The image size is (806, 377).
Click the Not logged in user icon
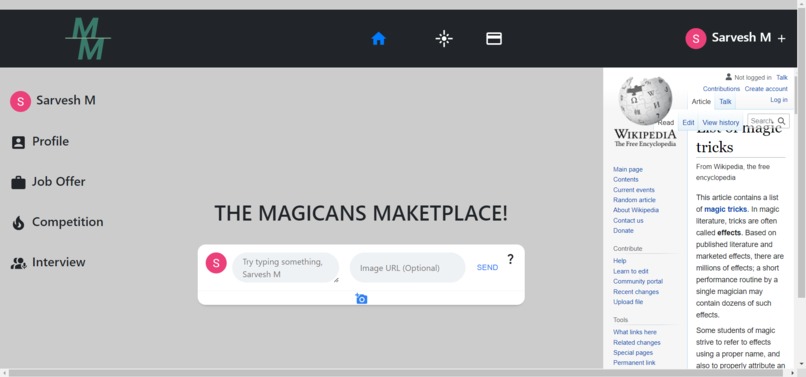coord(728,77)
